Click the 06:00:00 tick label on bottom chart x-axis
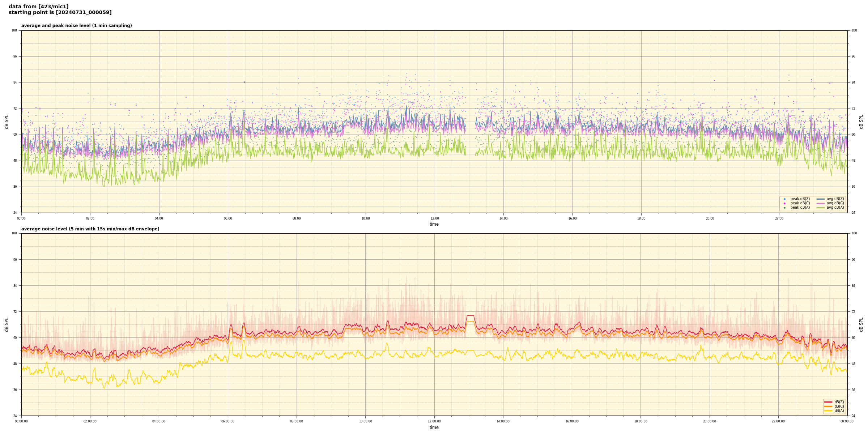 click(227, 421)
